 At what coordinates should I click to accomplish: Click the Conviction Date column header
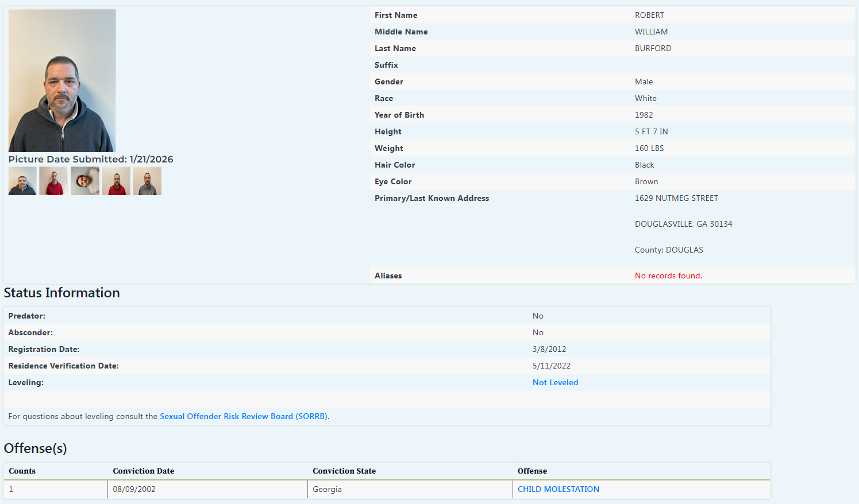point(143,471)
